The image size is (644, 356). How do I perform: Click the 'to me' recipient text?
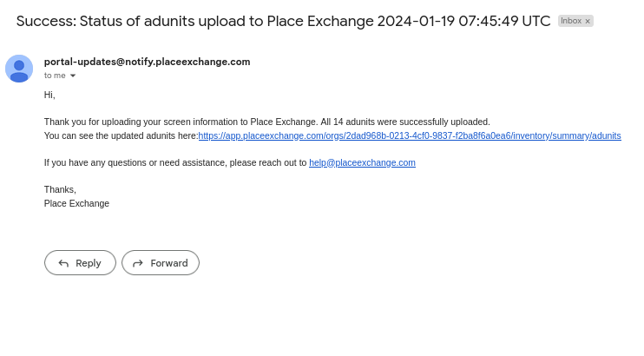(55, 76)
